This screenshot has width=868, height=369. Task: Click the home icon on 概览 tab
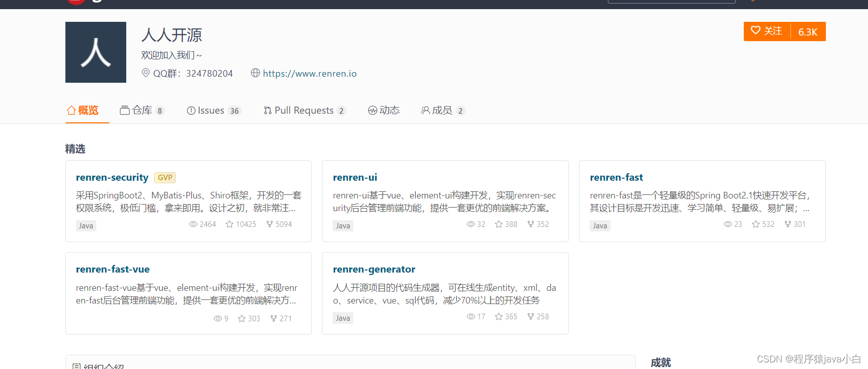click(x=71, y=110)
